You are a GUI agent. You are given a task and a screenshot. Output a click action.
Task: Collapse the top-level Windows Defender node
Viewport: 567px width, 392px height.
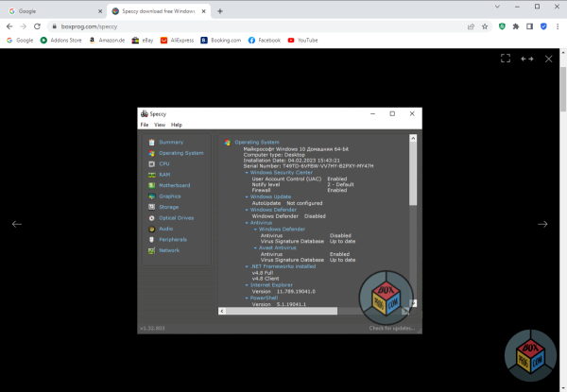click(247, 210)
